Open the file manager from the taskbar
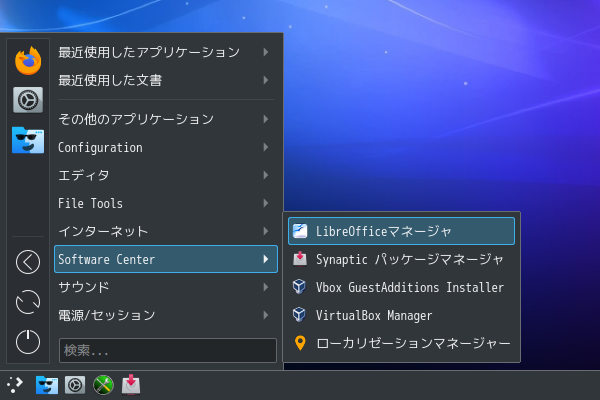The width and height of the screenshot is (600, 400). 47,385
